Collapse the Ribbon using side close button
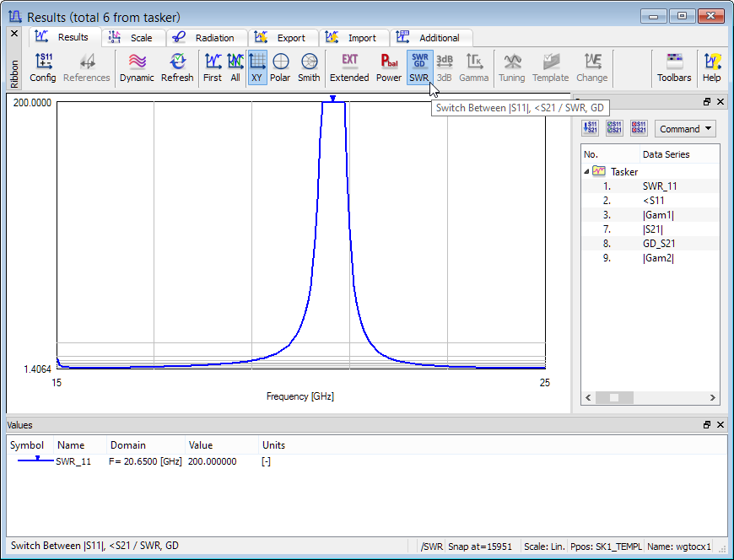 pyautogui.click(x=13, y=34)
